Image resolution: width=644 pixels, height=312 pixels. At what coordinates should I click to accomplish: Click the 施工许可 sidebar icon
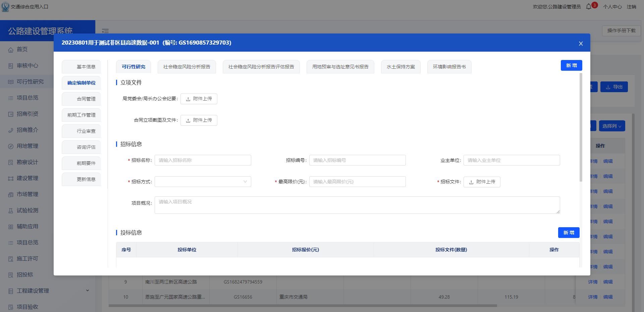pos(11,259)
